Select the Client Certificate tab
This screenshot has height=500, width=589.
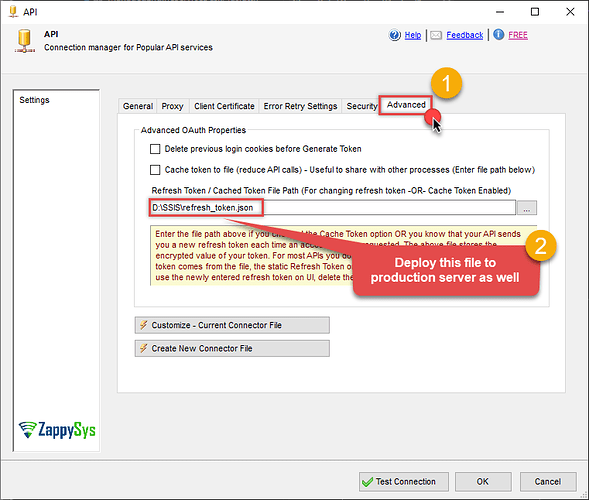[x=224, y=106]
